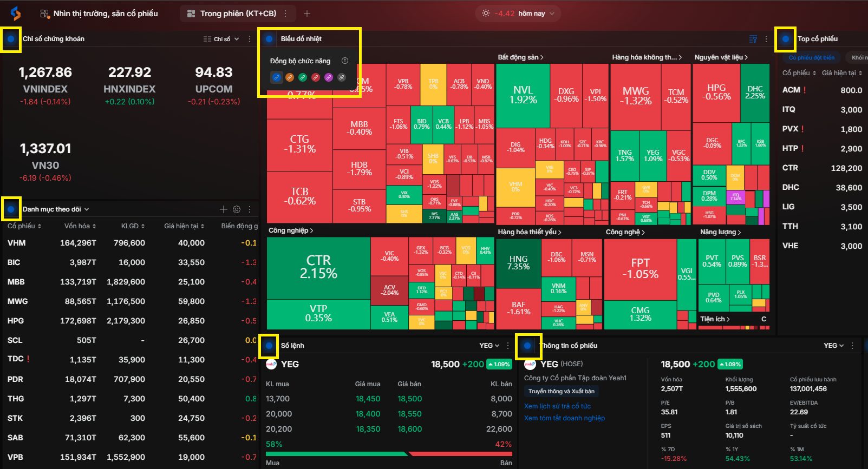The height and width of the screenshot is (469, 868).
Task: Click the CTR row in Top cổ phiếu
Action: 823,168
